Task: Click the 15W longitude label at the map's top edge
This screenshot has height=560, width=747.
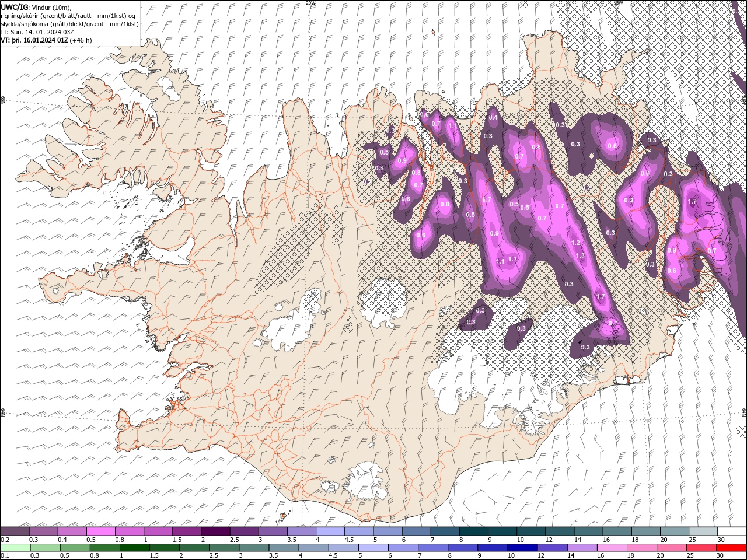Action: 618,3
